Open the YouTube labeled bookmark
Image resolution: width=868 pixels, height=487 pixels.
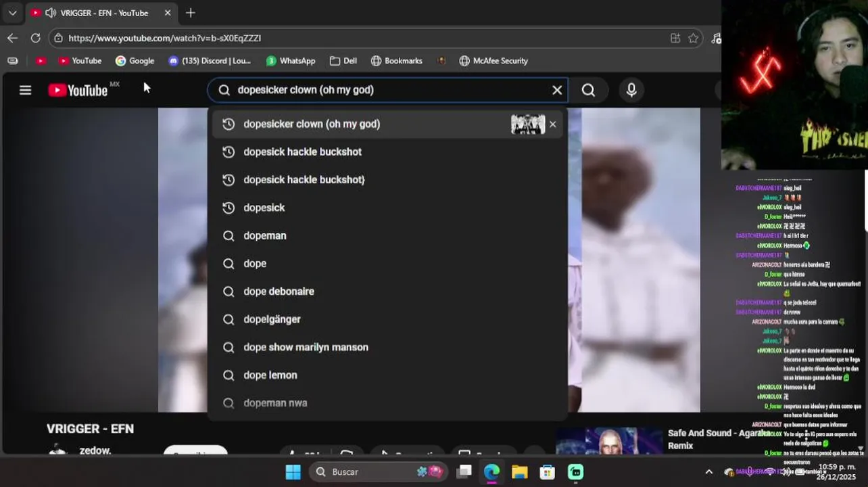coord(80,61)
